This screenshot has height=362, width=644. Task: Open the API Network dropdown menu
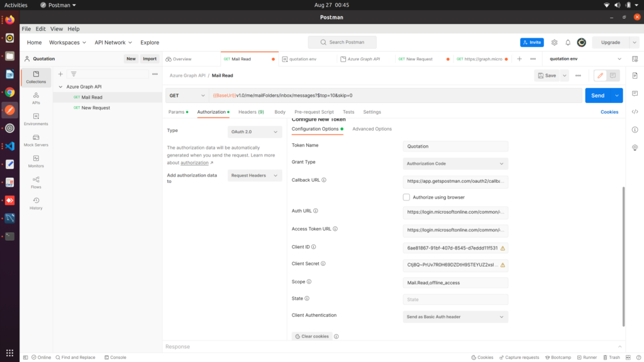tap(113, 42)
